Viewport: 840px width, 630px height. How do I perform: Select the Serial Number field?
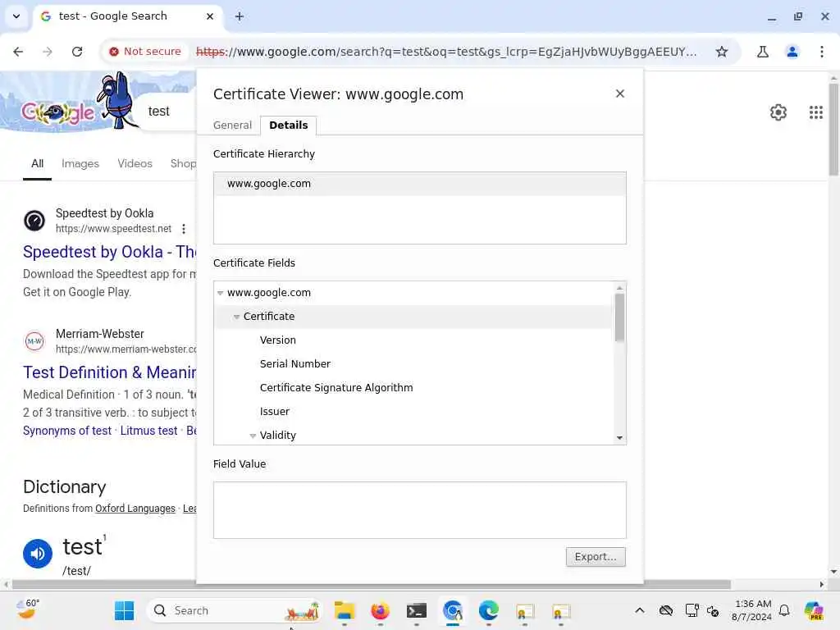(294, 363)
